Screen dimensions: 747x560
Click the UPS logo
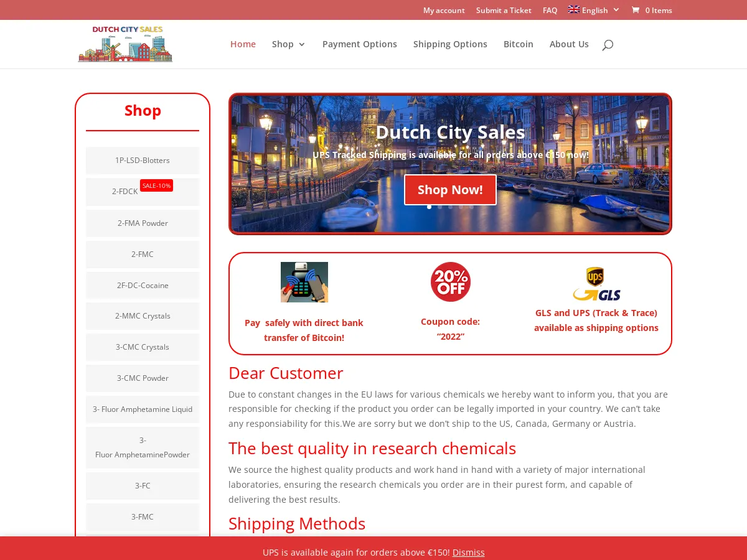(x=594, y=275)
